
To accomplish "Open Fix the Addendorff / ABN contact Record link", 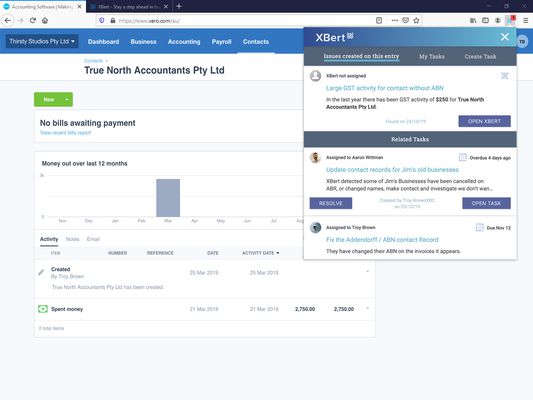I will [x=382, y=240].
